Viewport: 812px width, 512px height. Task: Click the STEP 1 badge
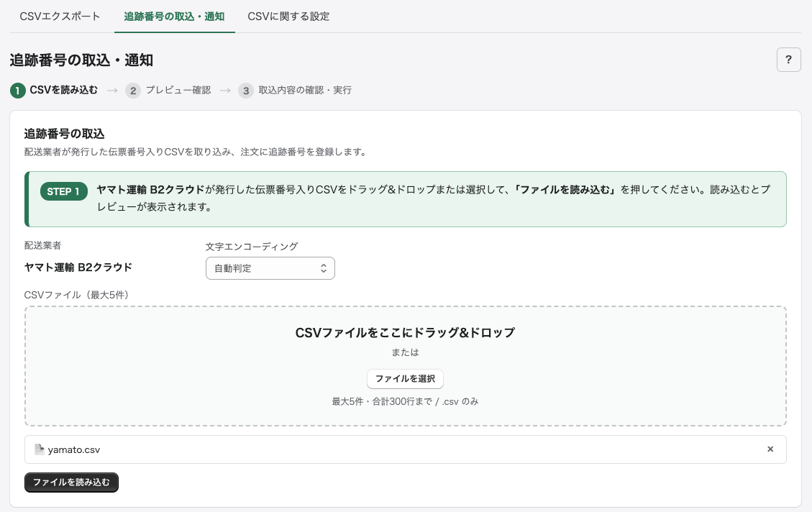pyautogui.click(x=64, y=191)
